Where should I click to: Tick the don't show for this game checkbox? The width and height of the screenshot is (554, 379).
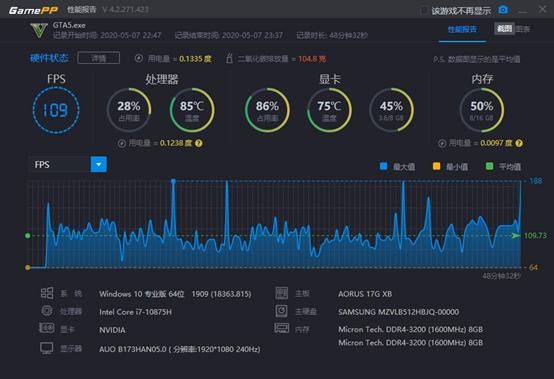click(424, 11)
